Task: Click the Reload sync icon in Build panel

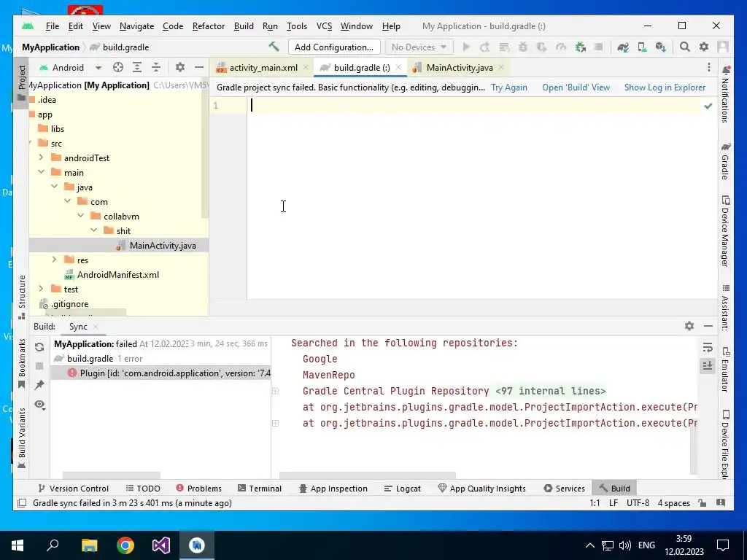Action: point(39,347)
